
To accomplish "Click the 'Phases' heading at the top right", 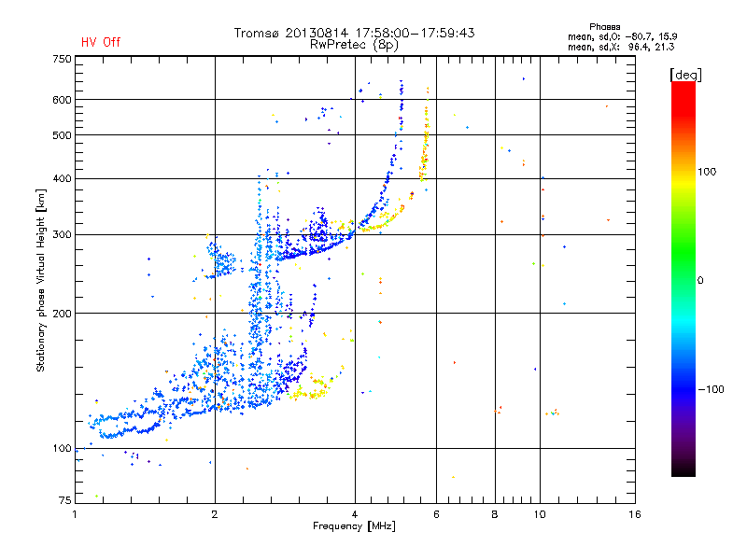I will 604,27.
